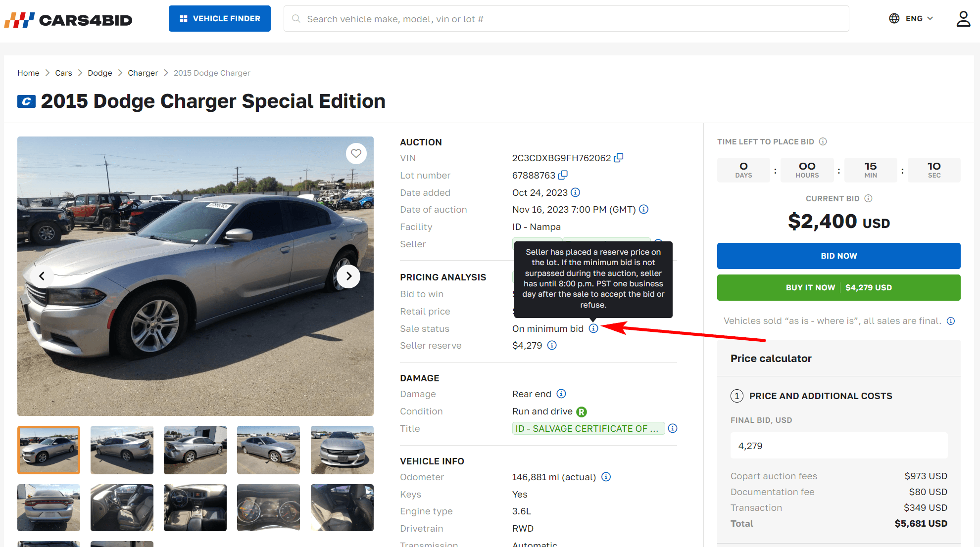The image size is (980, 547).
Task: Go to Dodge breadcrumb link
Action: 99,73
